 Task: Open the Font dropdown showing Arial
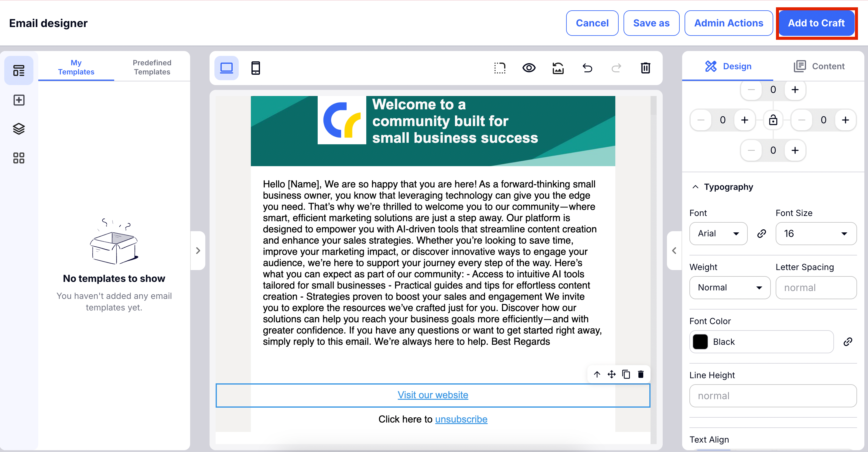pyautogui.click(x=718, y=233)
